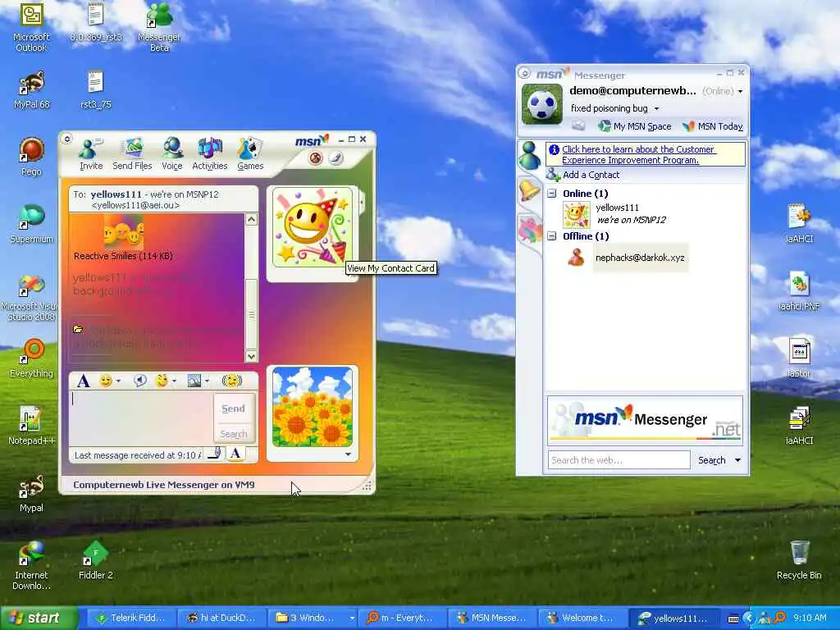
Task: Expand the 3 Windows Explorer taskbar group
Action: point(313,618)
